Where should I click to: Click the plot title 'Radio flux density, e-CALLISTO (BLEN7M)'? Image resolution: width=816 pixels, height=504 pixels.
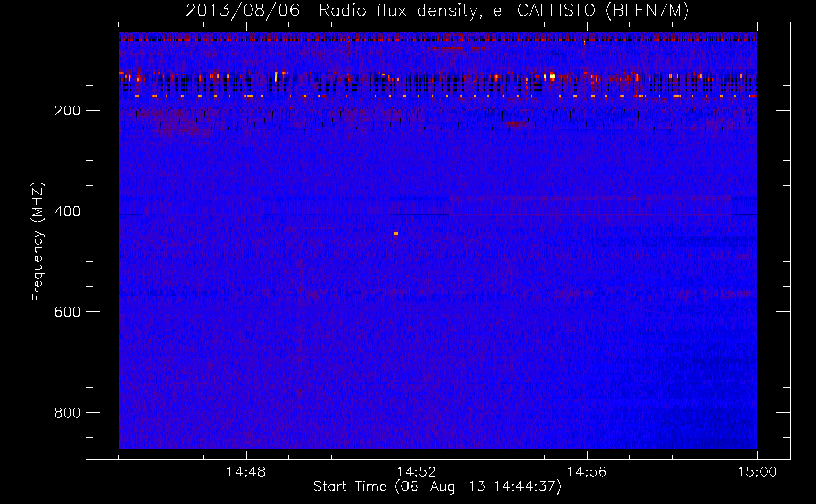click(x=503, y=11)
